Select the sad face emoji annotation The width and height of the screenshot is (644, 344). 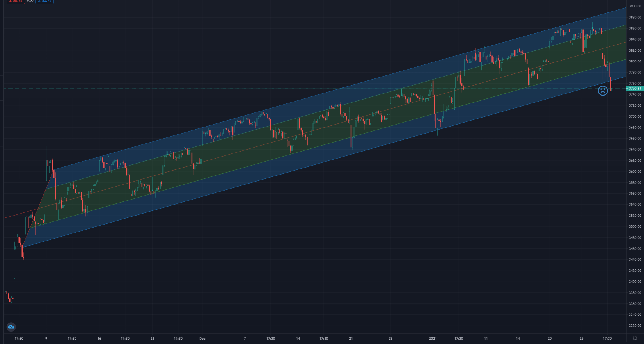tap(603, 91)
